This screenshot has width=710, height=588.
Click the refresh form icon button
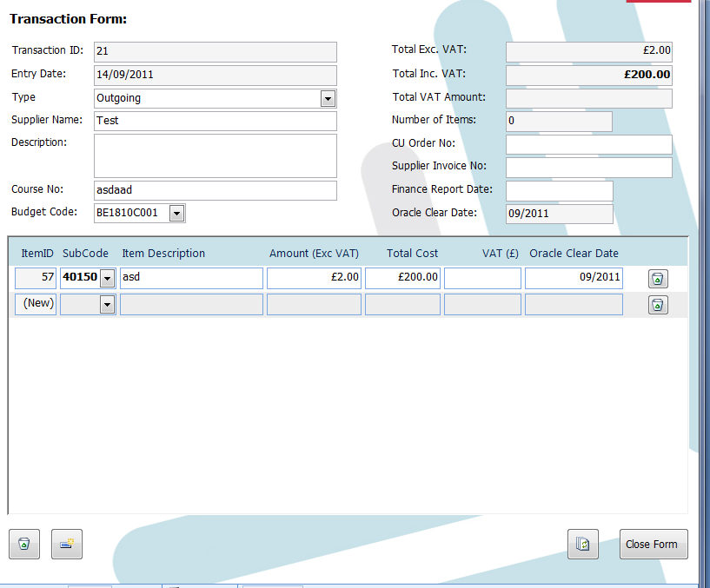pyautogui.click(x=583, y=544)
